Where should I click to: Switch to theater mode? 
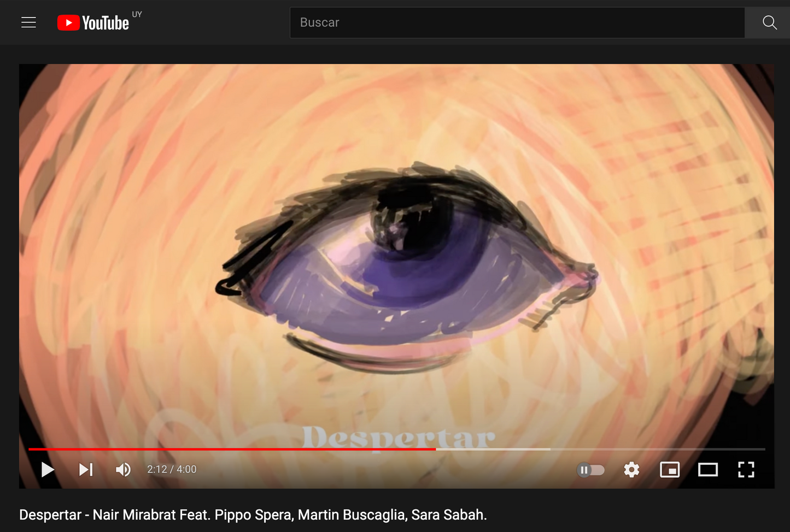[707, 470]
